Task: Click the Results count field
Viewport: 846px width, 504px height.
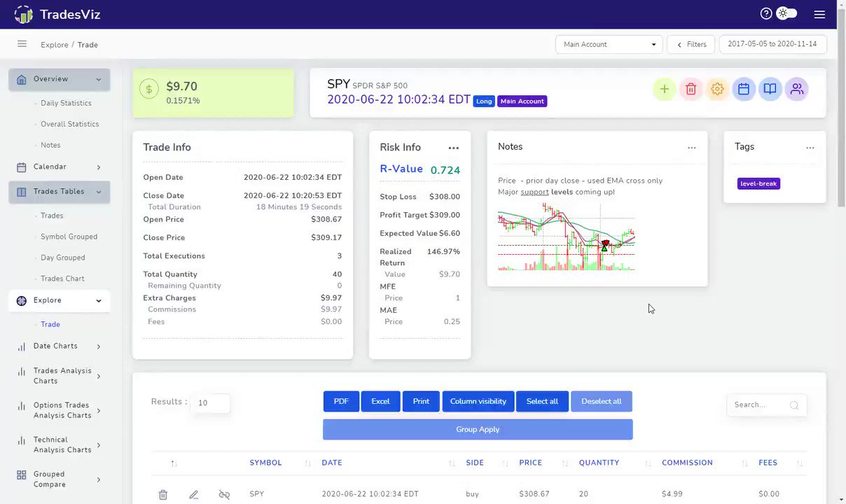Action: click(x=210, y=402)
